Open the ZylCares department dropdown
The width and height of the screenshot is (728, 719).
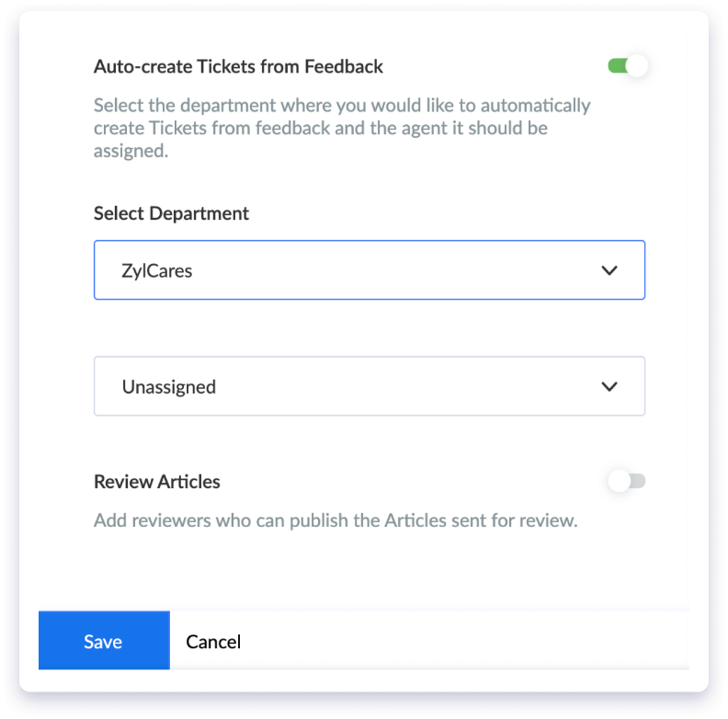coord(370,270)
